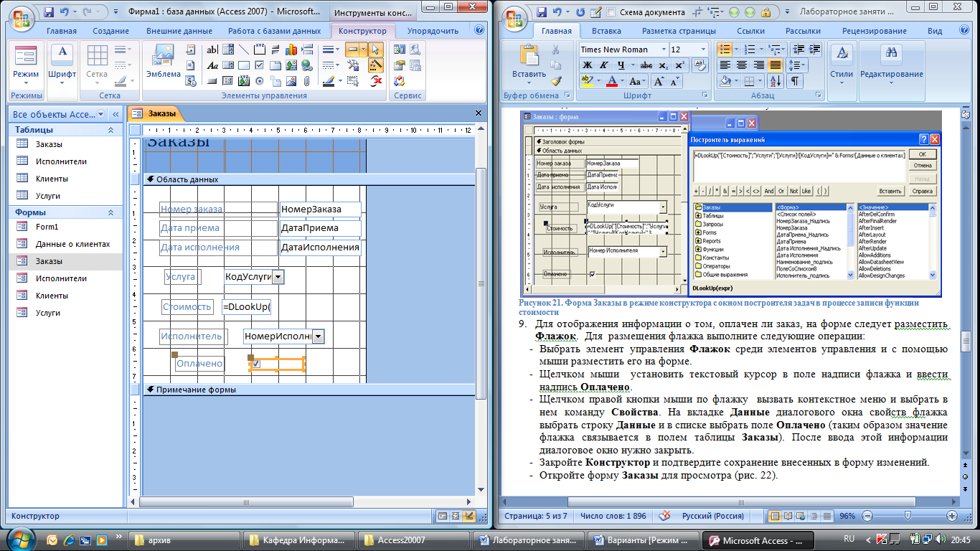
Task: Open text highlight color in Word
Action: pos(587,81)
